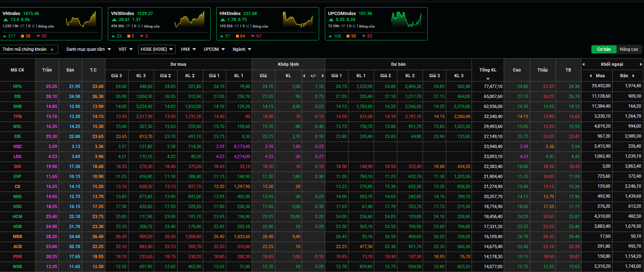Click SHB foreign buy 11,384,40
Image resolution: width=644 pixels, height=272 pixels.
pyautogui.click(x=601, y=106)
